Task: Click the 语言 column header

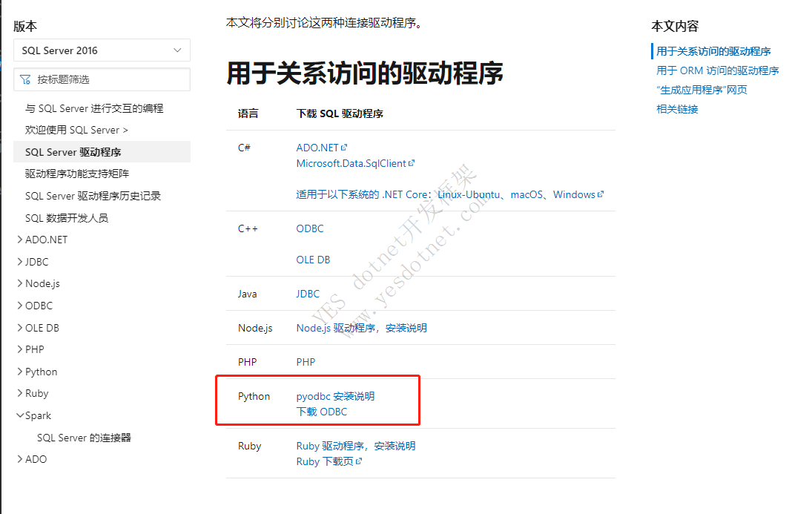Action: tap(248, 113)
